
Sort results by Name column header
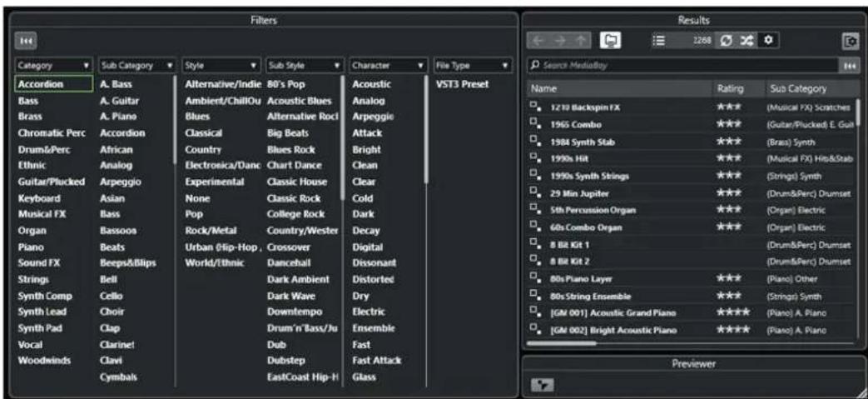point(619,88)
